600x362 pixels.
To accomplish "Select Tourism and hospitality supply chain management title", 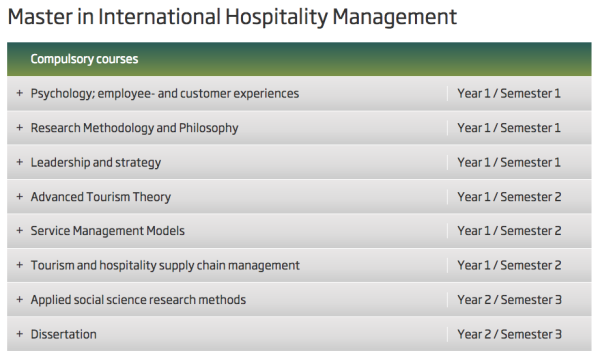I will 165,266.
